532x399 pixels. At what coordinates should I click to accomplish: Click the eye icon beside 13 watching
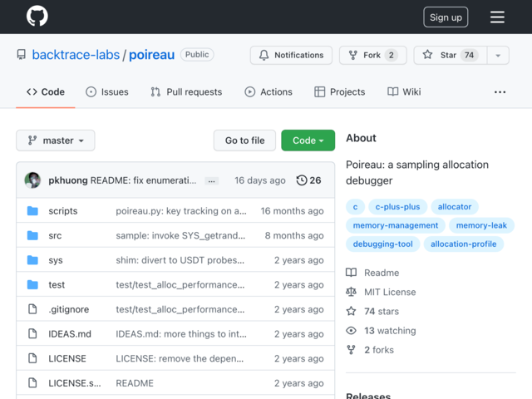(x=351, y=331)
